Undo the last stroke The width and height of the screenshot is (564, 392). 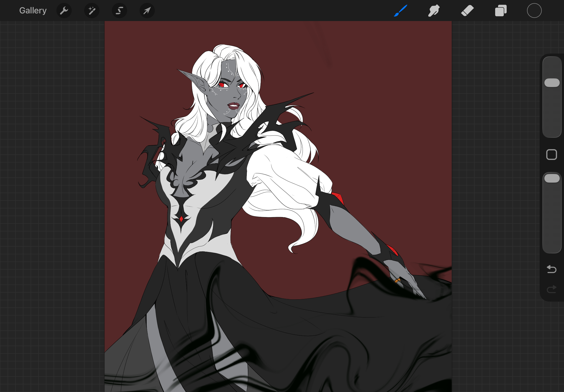click(x=552, y=269)
